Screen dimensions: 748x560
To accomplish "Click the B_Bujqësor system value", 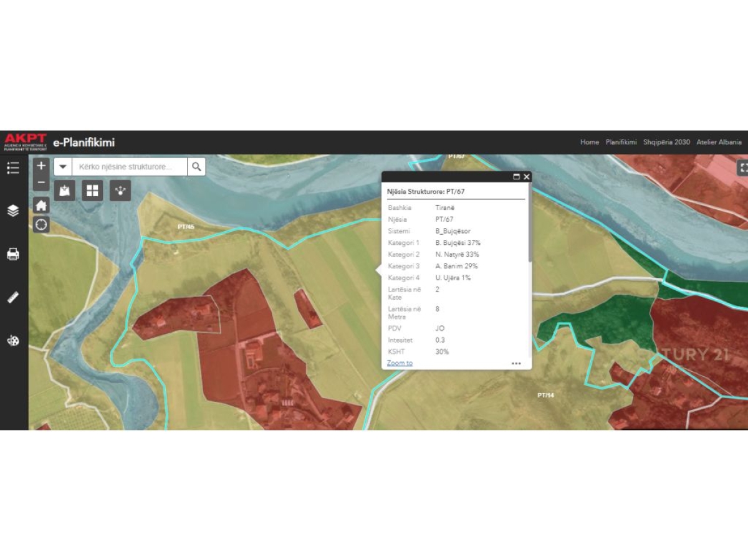I will (x=453, y=231).
